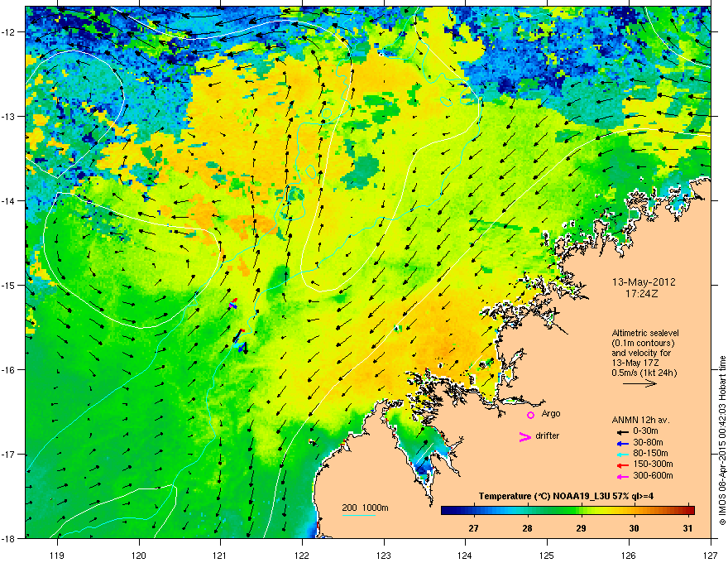This screenshot has width=728, height=563.
Task: Click the cyan 80-150m legend arrow
Action: 623,454
